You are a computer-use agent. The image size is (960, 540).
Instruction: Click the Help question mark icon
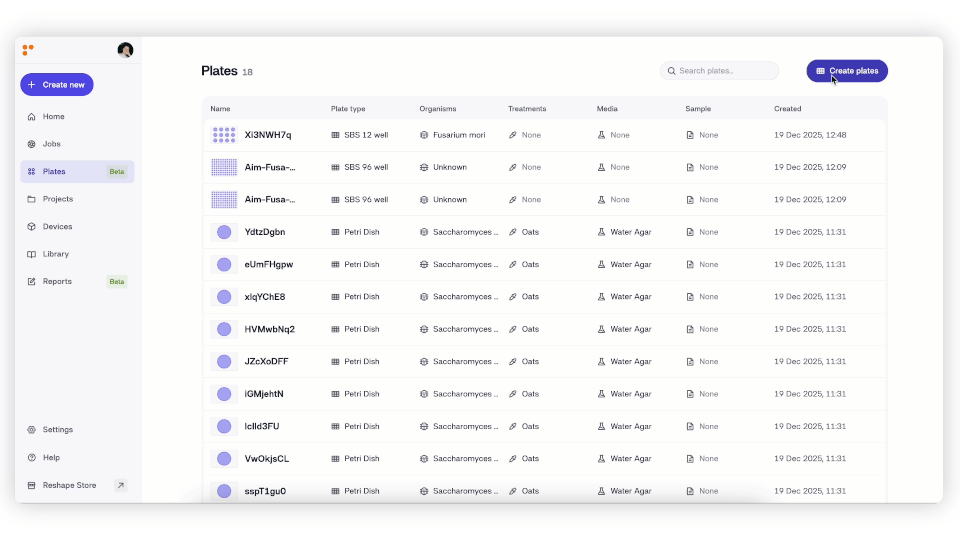pos(32,458)
